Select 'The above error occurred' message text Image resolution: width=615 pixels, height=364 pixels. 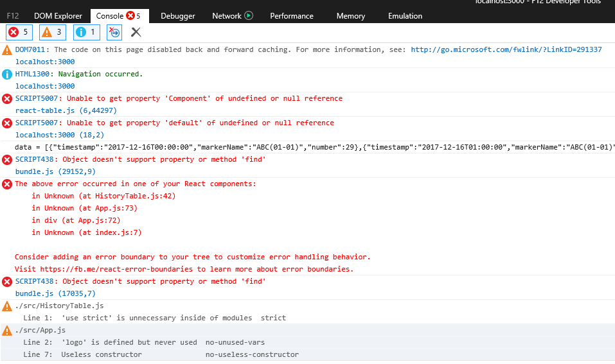pos(136,184)
